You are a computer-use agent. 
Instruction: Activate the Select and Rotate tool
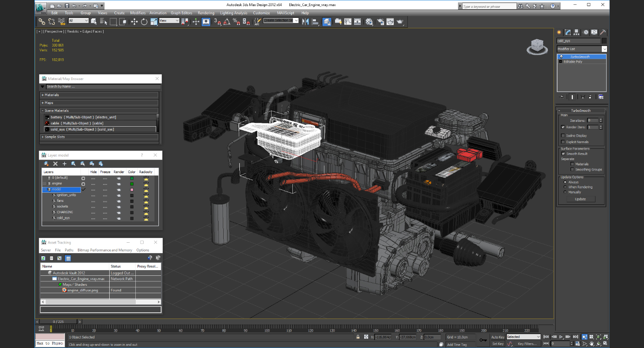click(144, 21)
